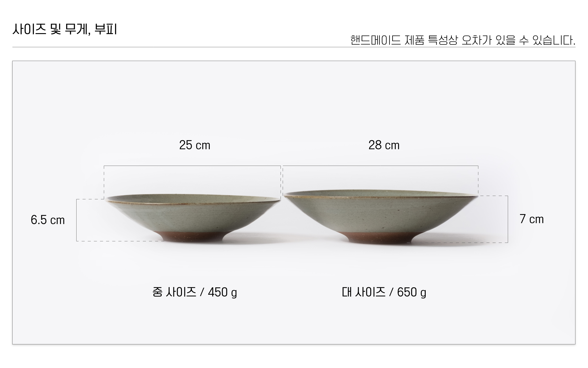
Task: Select the 25 cm width label
Action: coord(194,145)
